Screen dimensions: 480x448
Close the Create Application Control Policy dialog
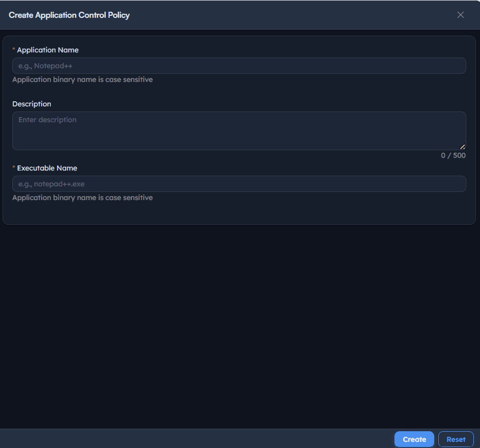(461, 15)
